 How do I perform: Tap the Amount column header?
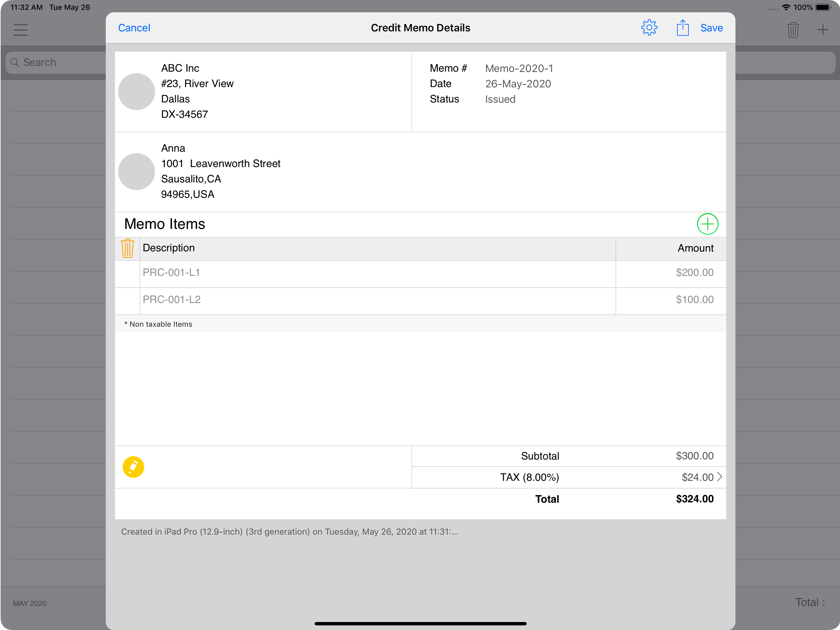(x=695, y=248)
